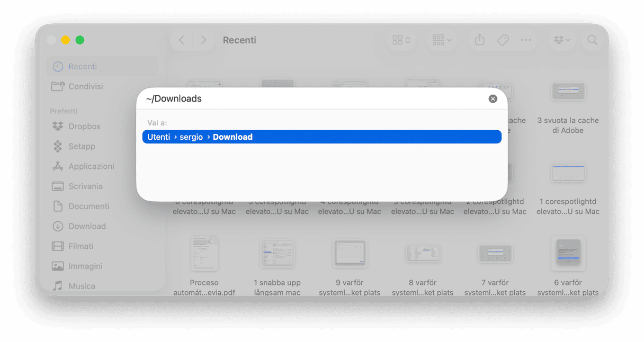Open the more actions ellipsis menu
This screenshot has height=342, width=644.
pos(526,40)
